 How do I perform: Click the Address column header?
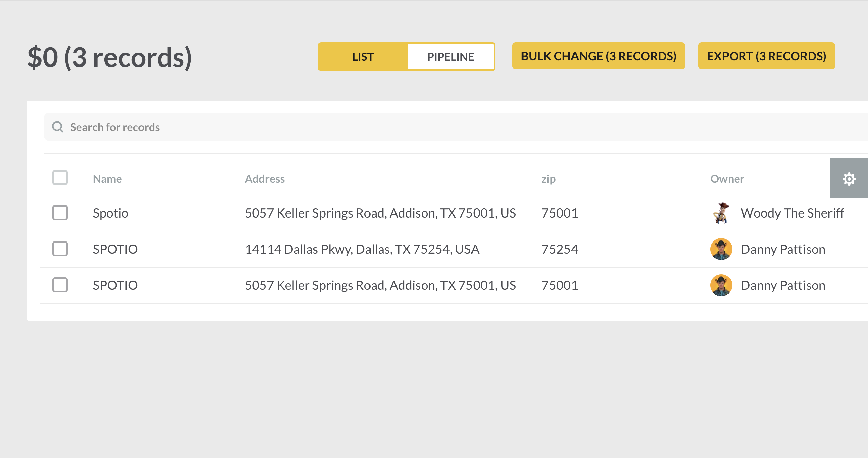pyautogui.click(x=265, y=179)
